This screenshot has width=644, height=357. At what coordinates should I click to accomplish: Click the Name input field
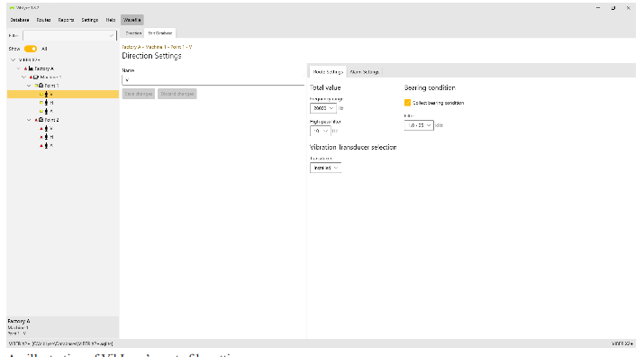pos(213,80)
